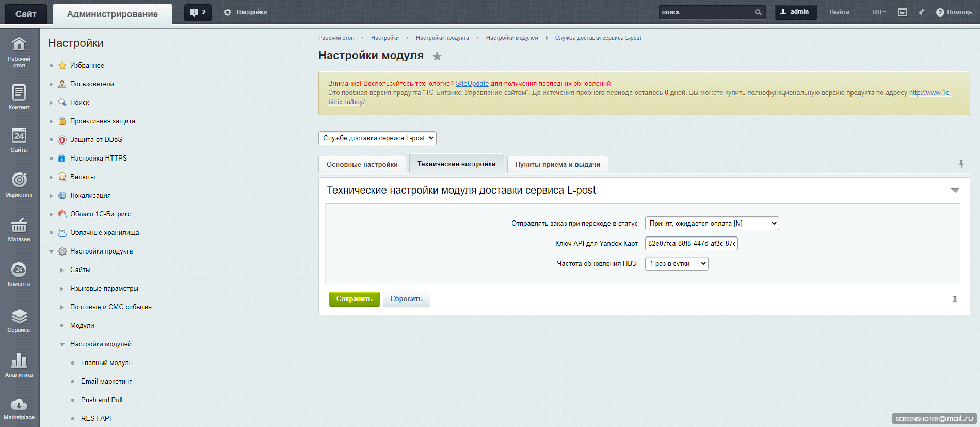980x427 pixels.
Task: Open the module selector Служба доставки L-post
Action: coord(377,138)
